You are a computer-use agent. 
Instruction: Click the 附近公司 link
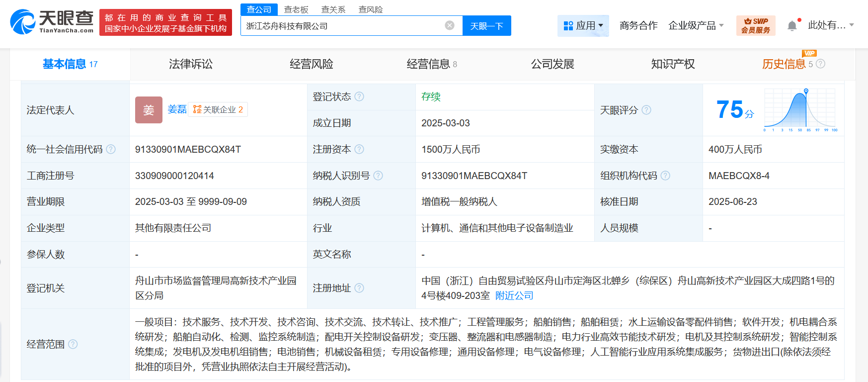514,295
